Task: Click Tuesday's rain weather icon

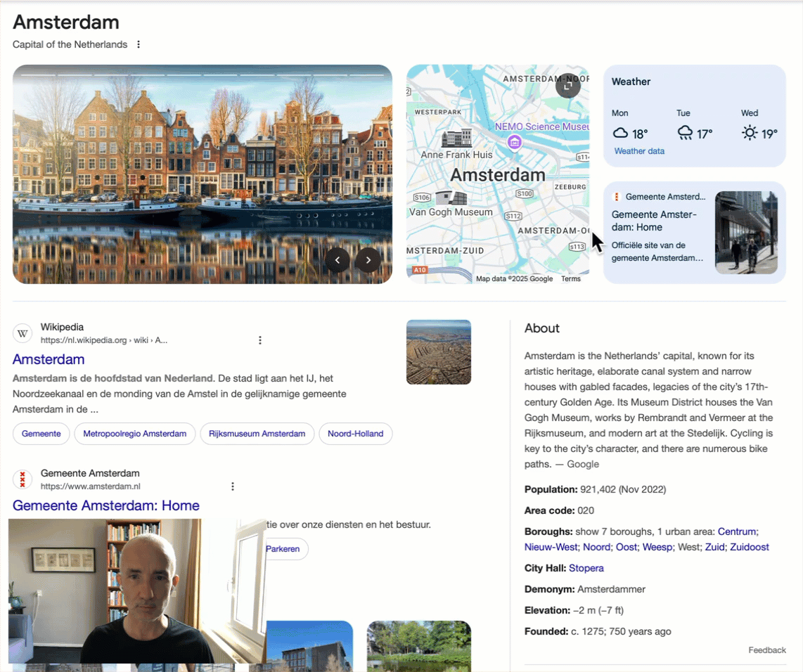Action: click(685, 133)
